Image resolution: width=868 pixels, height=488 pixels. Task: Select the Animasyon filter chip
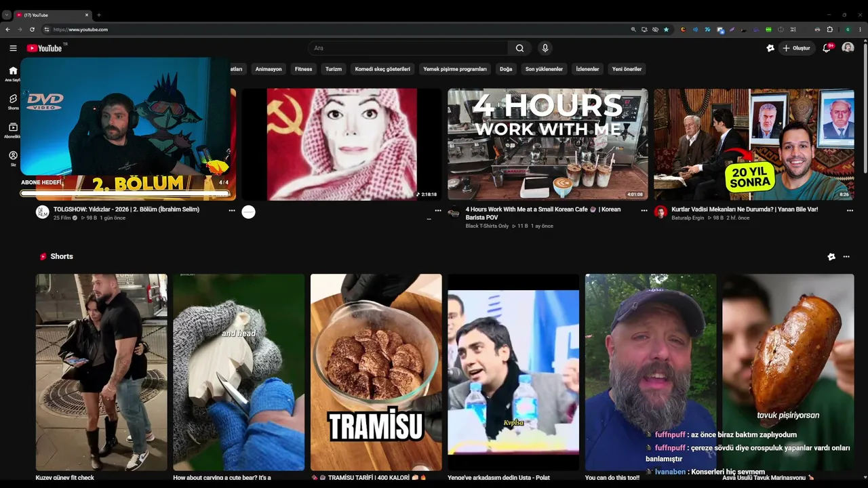(269, 69)
